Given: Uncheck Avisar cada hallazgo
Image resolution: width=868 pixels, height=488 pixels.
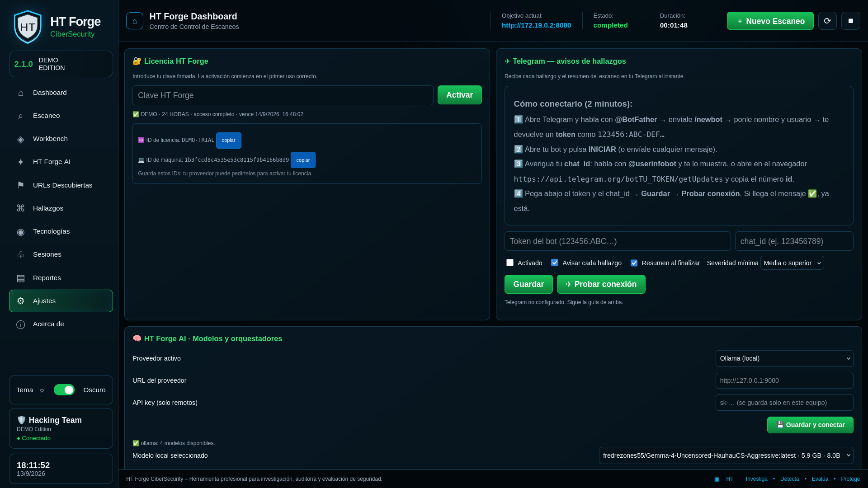Looking at the screenshot, I should click(x=555, y=263).
